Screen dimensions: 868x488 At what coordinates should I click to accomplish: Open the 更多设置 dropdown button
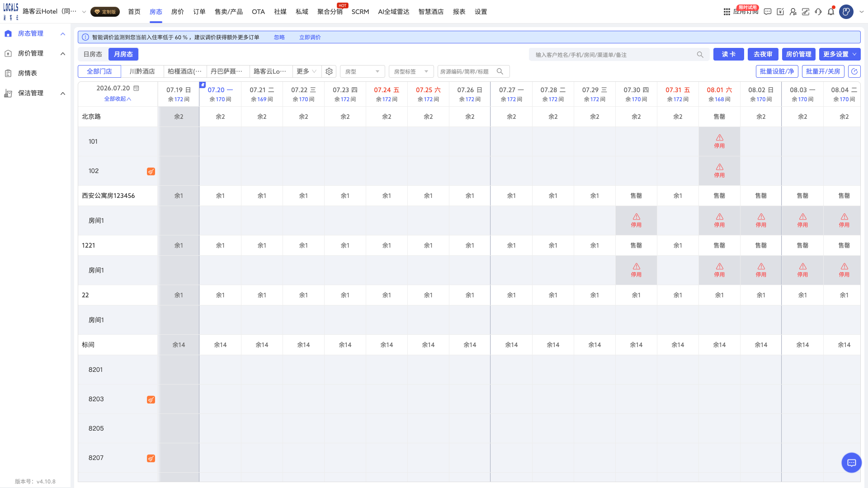click(x=840, y=54)
